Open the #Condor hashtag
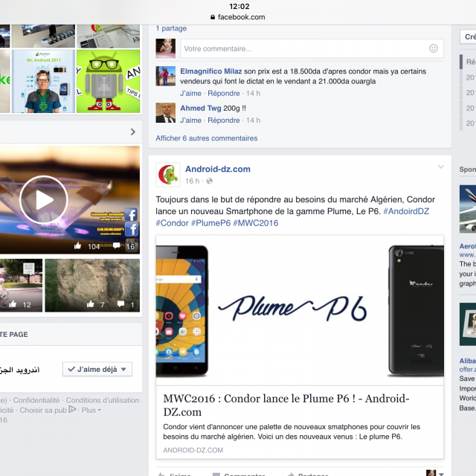 (x=172, y=223)
